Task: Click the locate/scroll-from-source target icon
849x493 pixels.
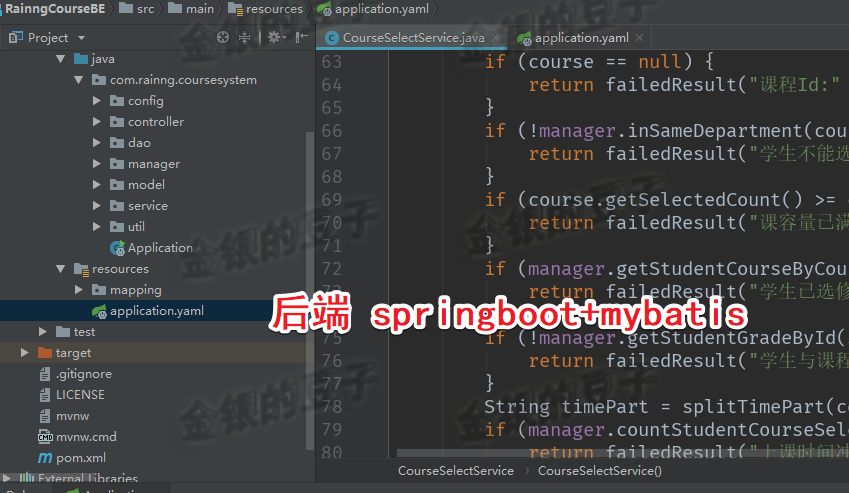Action: (223, 37)
